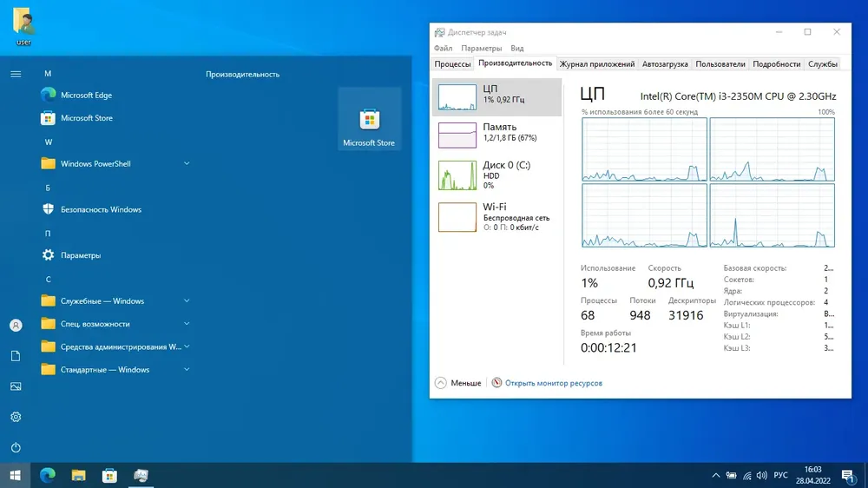Click the Базовая скорость label
Screen dimensions: 868x488
tap(754, 268)
